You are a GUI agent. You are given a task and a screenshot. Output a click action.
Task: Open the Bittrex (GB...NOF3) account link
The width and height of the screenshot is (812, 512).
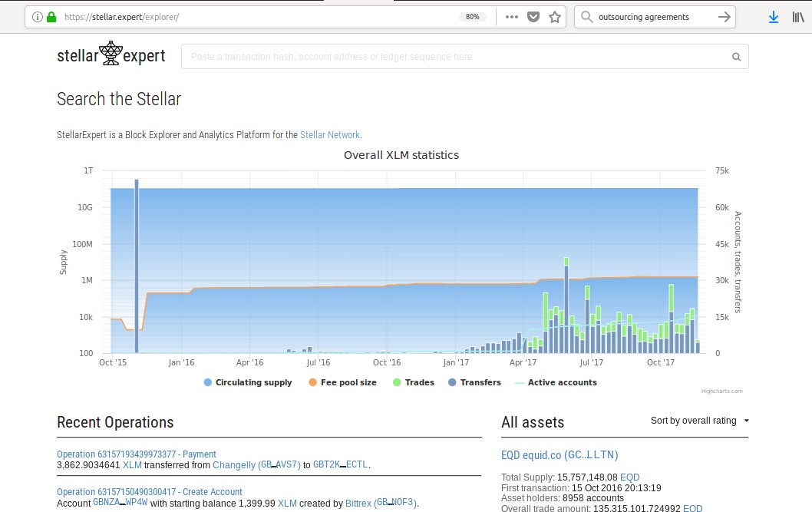[381, 504]
